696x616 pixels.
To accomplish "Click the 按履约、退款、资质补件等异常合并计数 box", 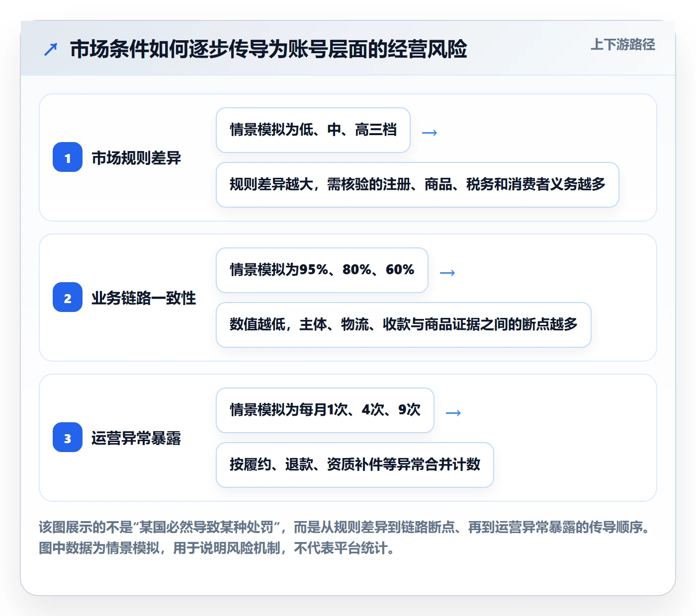I will point(355,465).
